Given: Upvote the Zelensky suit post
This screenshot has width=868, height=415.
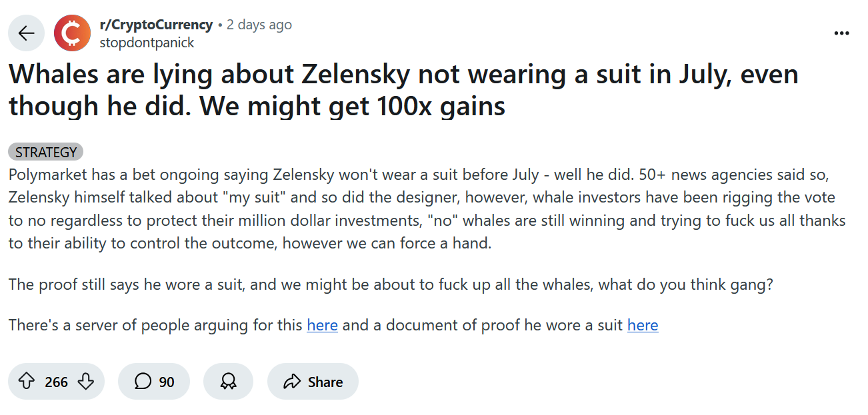Looking at the screenshot, I should click(26, 382).
